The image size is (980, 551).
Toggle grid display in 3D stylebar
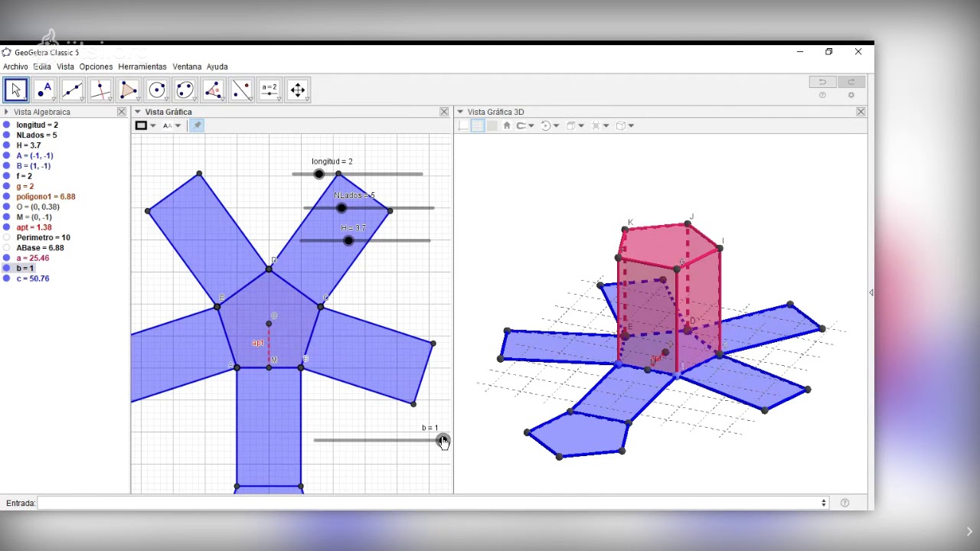pos(478,126)
